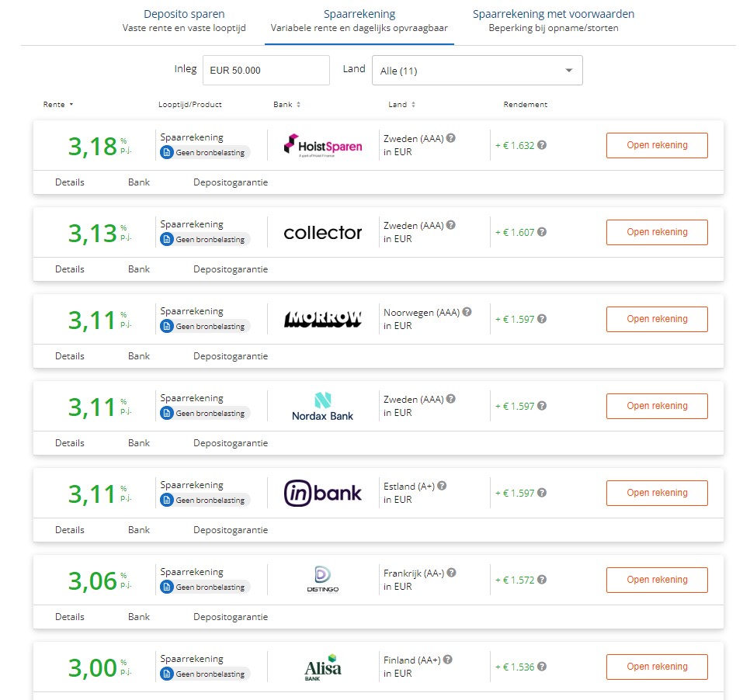Screen dimensions: 750x700
Task: Click info icon next to Noorwegen (AAA)
Action: pos(467,312)
